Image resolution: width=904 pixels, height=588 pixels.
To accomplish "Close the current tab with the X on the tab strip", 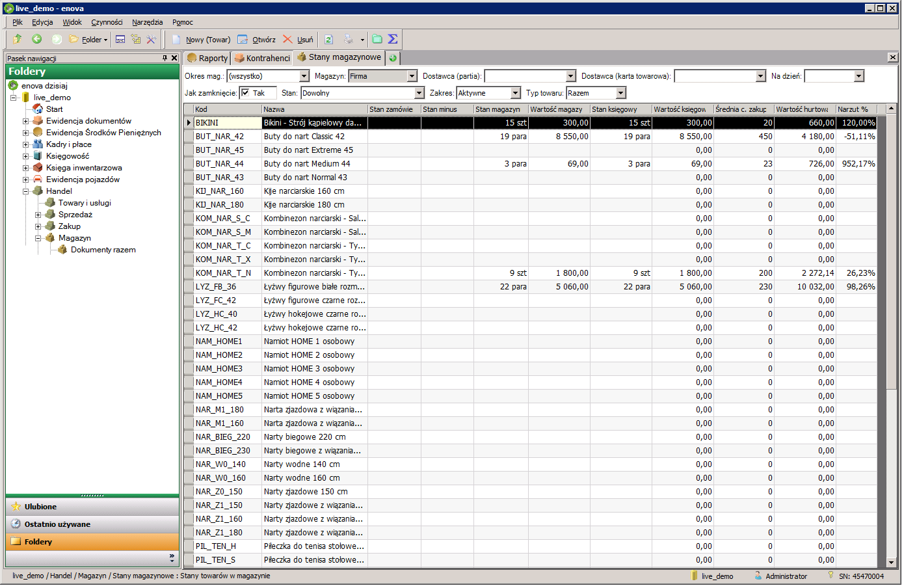I will click(892, 58).
